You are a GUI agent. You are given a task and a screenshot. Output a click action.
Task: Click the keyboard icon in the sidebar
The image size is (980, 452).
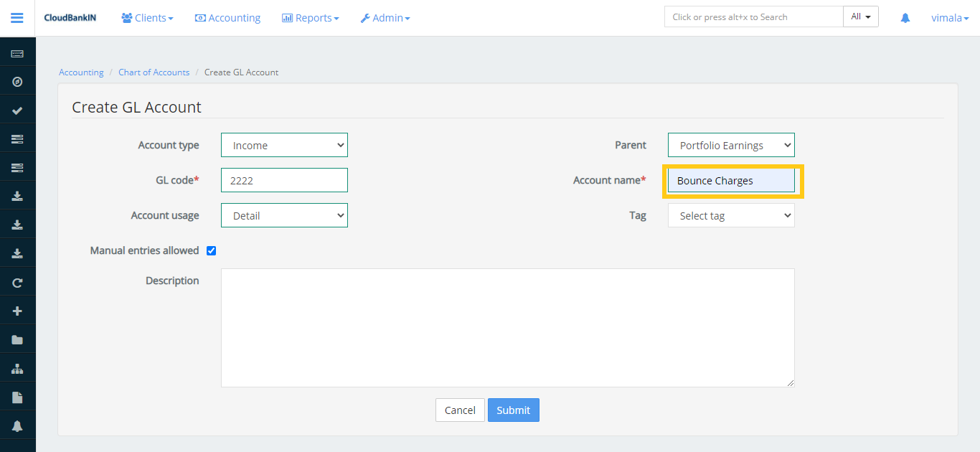[17, 54]
